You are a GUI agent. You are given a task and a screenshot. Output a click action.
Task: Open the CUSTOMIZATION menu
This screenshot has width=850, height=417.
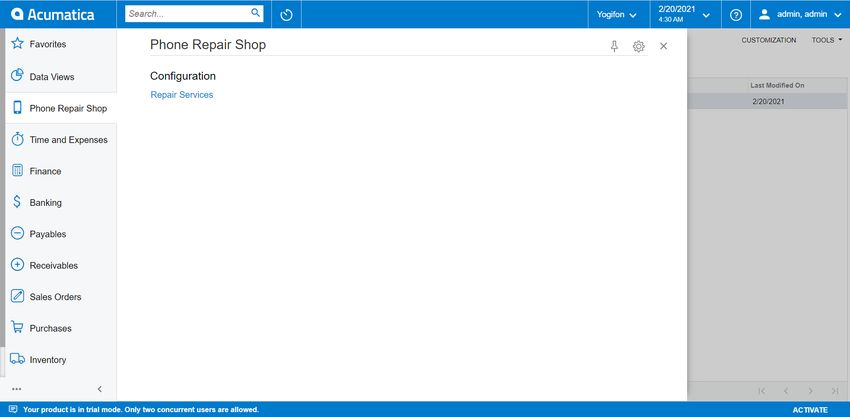pyautogui.click(x=769, y=40)
